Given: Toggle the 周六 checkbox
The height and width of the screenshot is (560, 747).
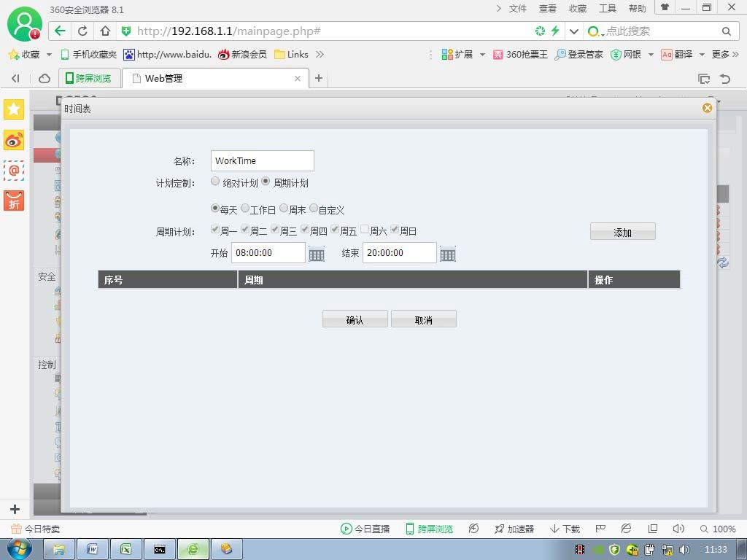Looking at the screenshot, I should (x=365, y=230).
